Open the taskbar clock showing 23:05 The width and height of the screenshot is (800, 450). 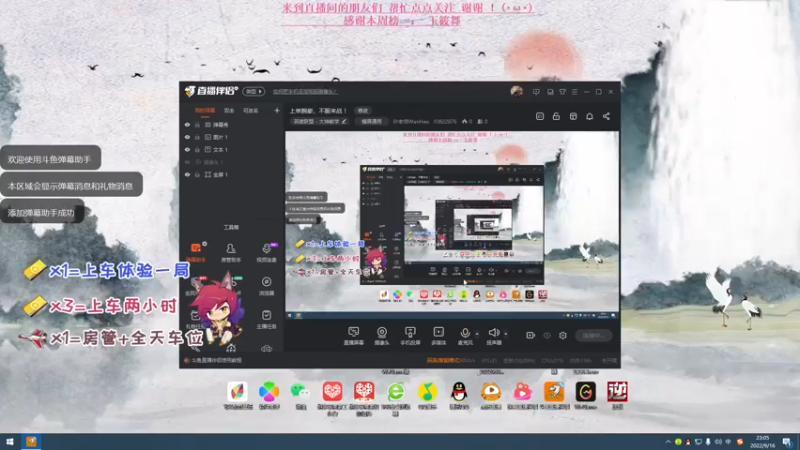pyautogui.click(x=763, y=442)
